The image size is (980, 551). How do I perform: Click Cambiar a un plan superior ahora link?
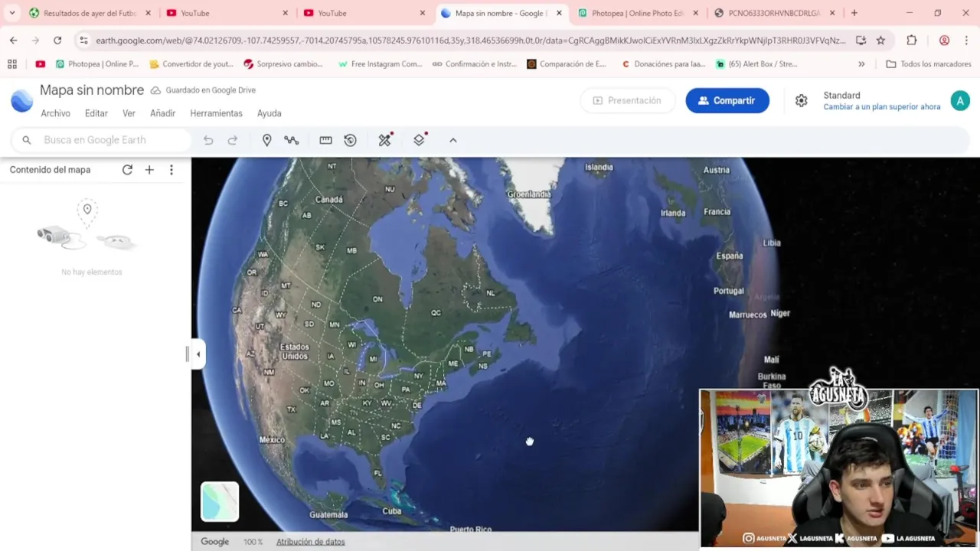point(881,107)
